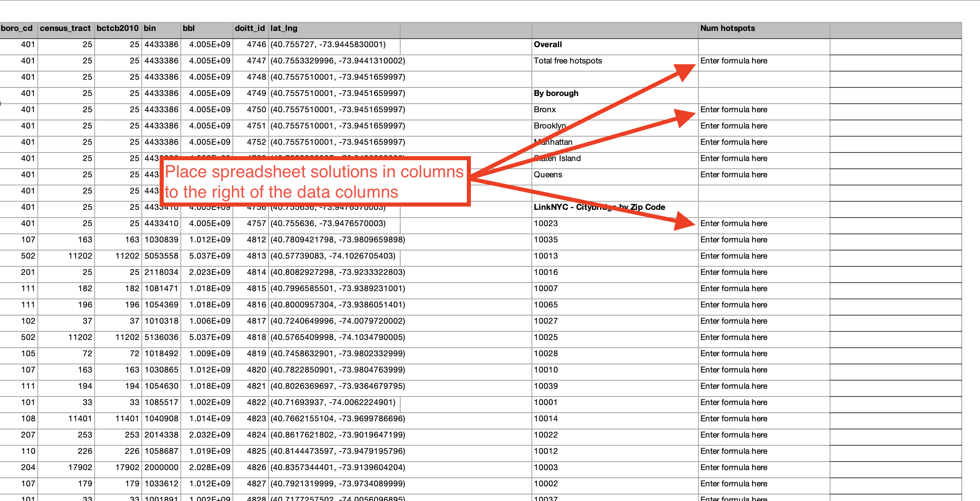Click formula cell beside zip 10013

coord(764,258)
